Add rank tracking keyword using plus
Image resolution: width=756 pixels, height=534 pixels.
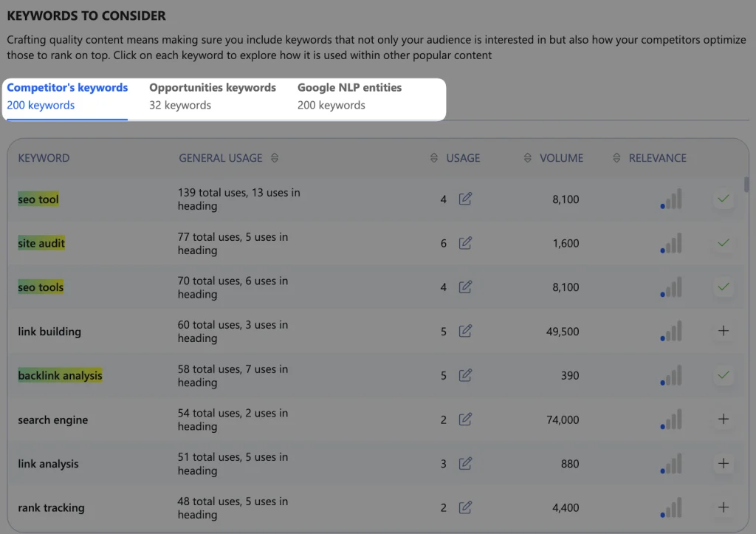coord(724,507)
